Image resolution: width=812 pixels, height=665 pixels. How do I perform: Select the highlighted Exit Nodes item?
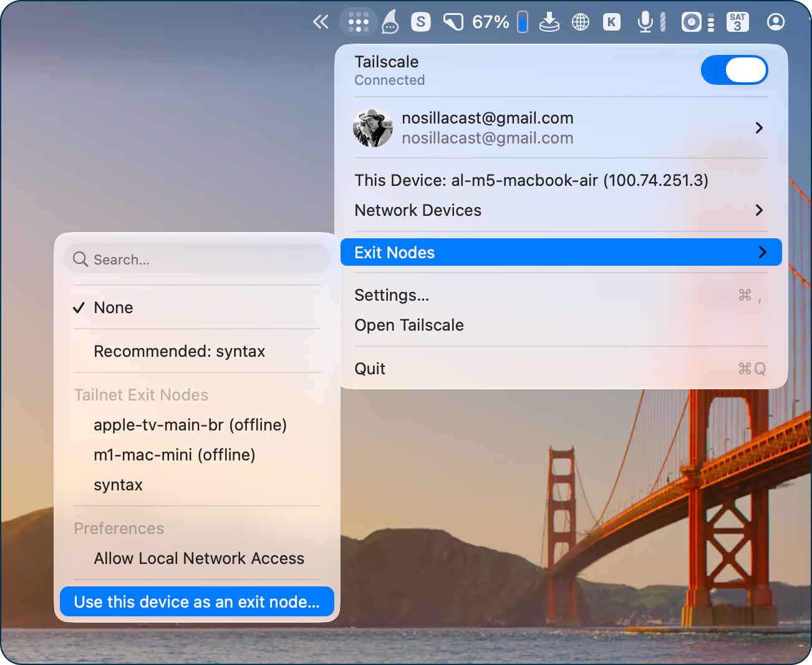[561, 252]
